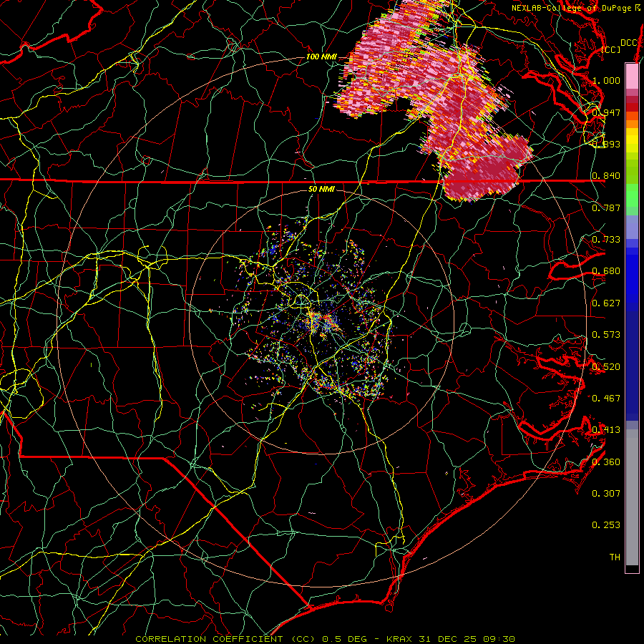Select the 0.733 legend value
This screenshot has height=644, width=644.
[x=606, y=240]
